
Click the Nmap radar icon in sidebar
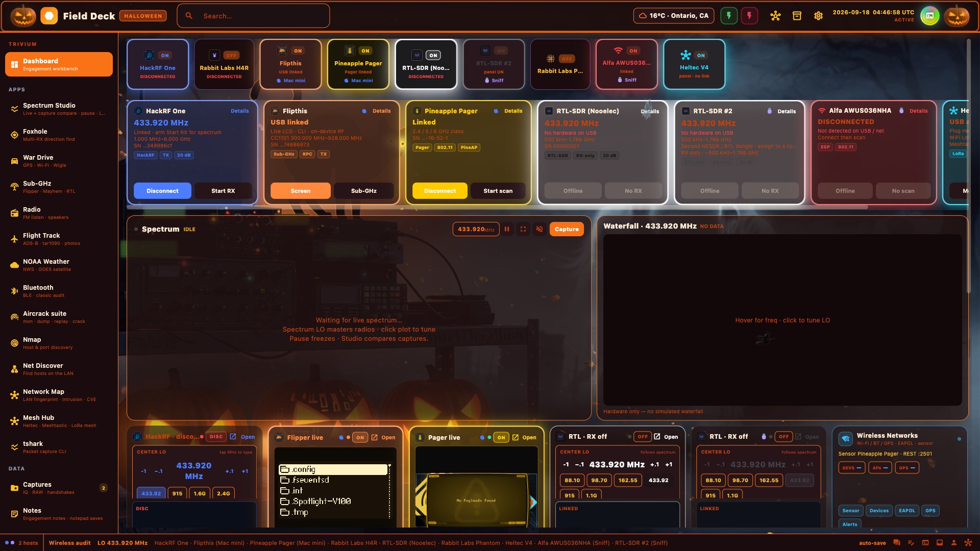14,343
